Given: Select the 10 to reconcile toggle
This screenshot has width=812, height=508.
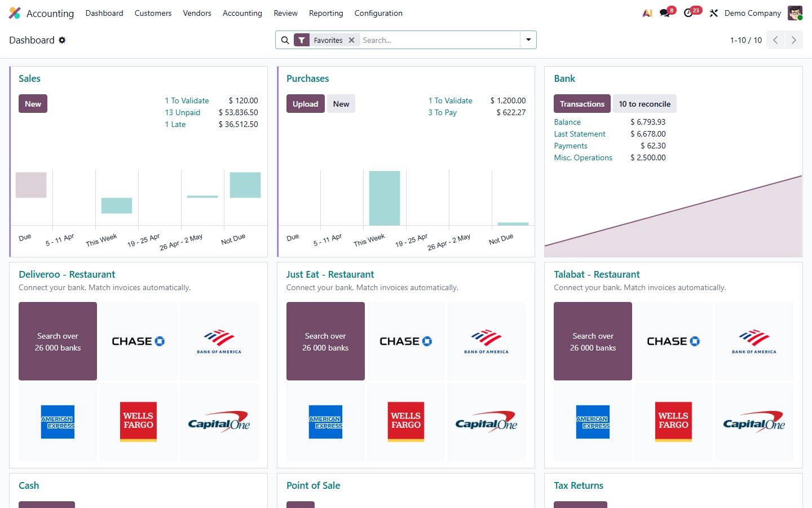Looking at the screenshot, I should tap(645, 103).
